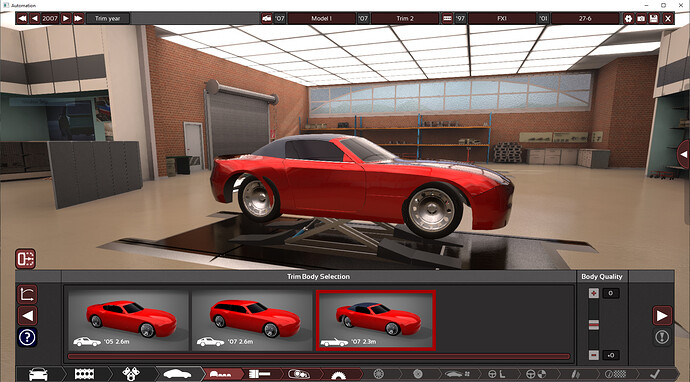The width and height of the screenshot is (690, 382).
Task: Close the designer with X icon
Action: click(668, 18)
